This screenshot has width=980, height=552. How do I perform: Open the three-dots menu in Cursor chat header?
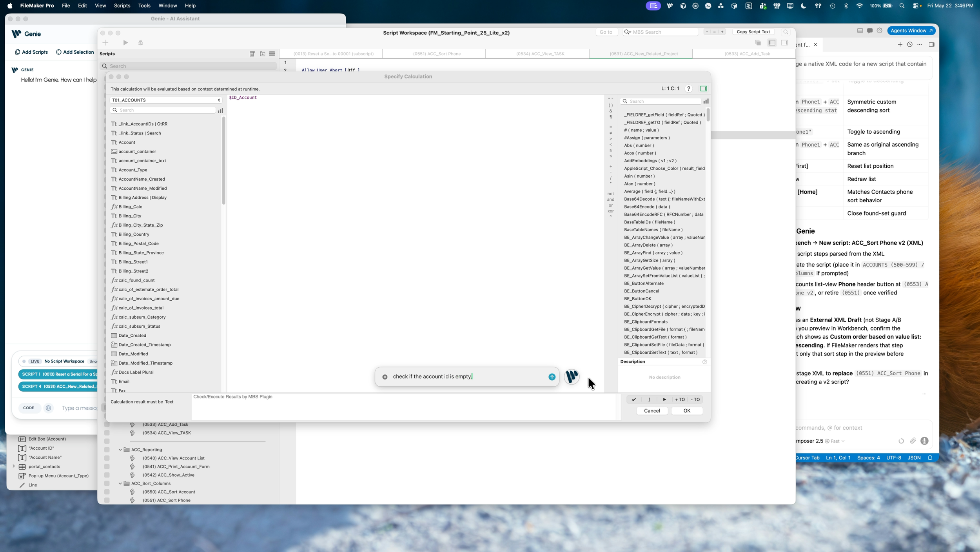[919, 44]
